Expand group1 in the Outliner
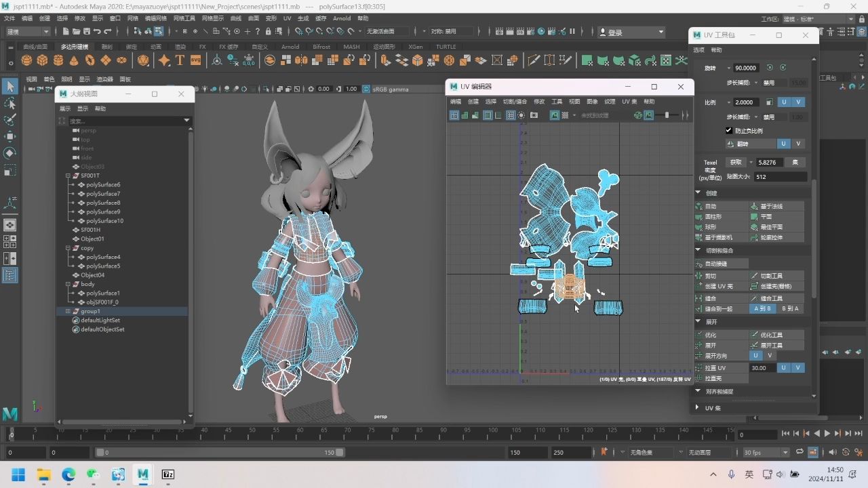The height and width of the screenshot is (488, 868). click(x=68, y=311)
